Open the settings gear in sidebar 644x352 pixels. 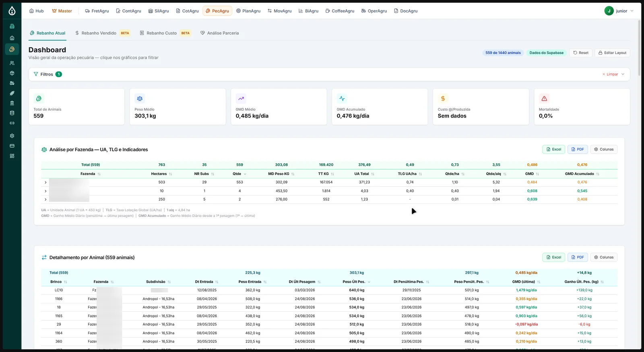pyautogui.click(x=12, y=136)
